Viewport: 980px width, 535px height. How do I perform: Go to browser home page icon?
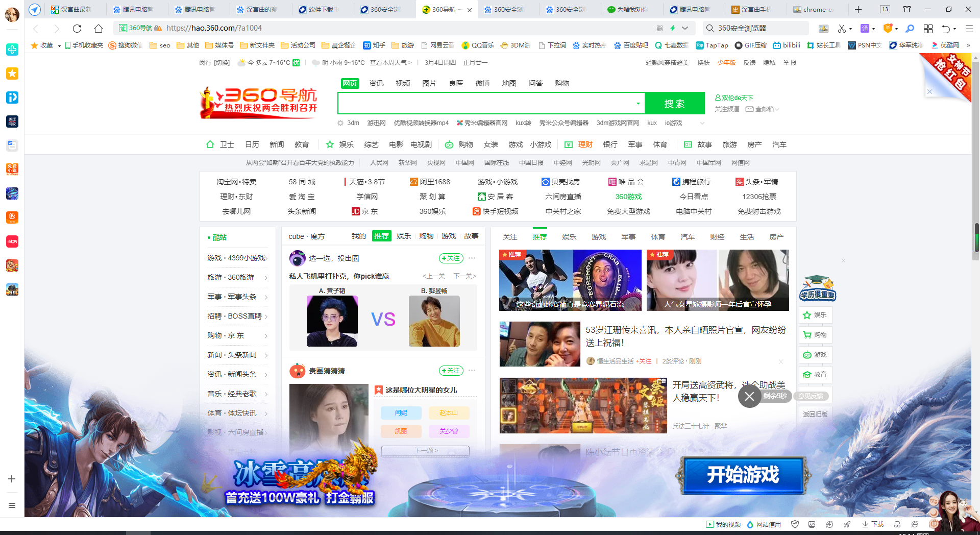pyautogui.click(x=99, y=28)
